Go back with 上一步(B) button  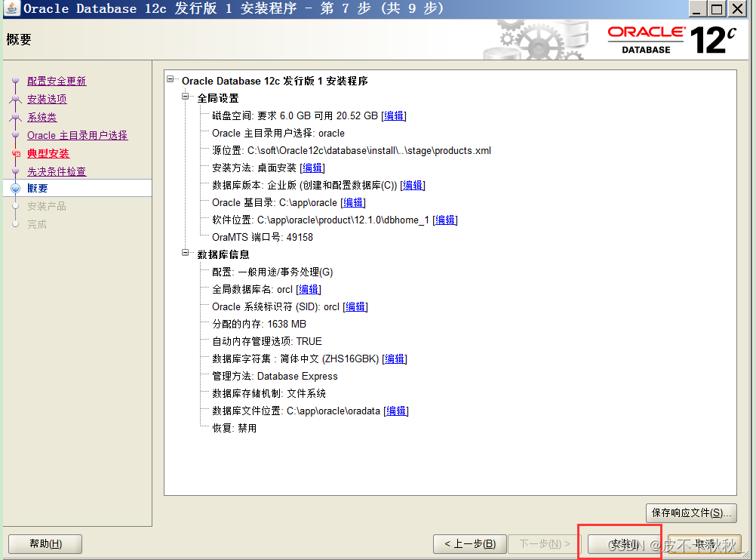pyautogui.click(x=470, y=544)
